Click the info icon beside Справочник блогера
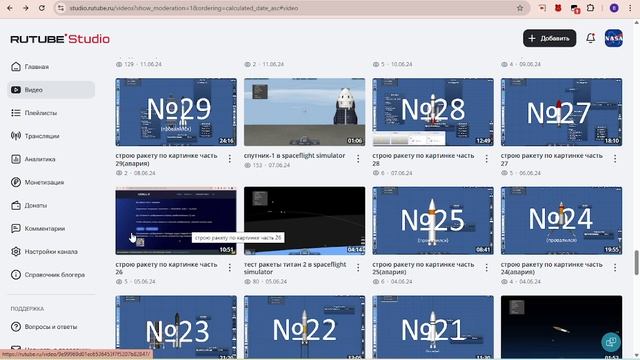Viewport: 640px width, 360px height. (x=16, y=275)
